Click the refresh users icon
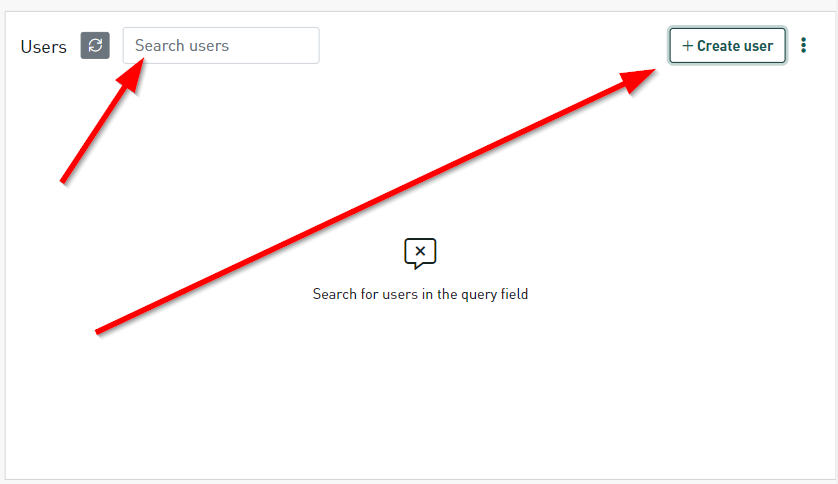838x484 pixels. tap(95, 45)
